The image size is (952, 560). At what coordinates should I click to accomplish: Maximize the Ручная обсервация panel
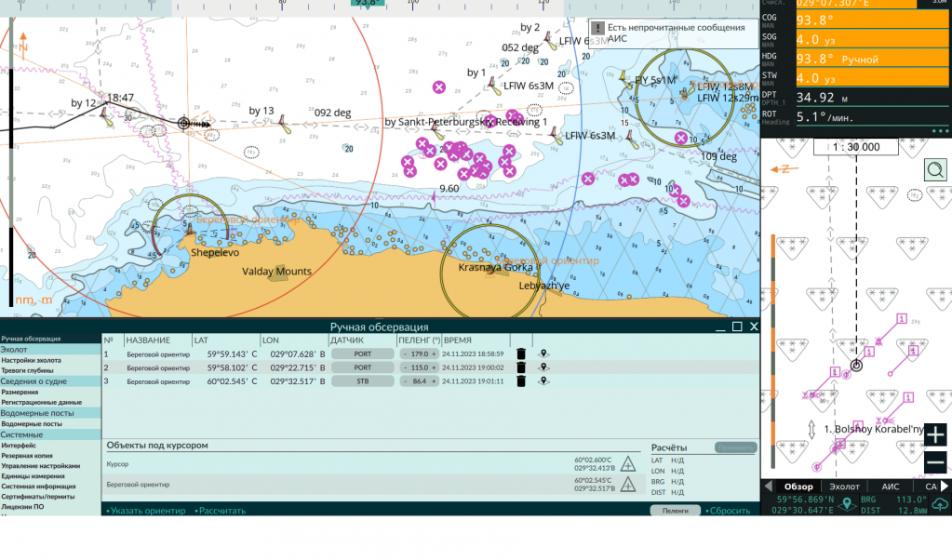[737, 327]
